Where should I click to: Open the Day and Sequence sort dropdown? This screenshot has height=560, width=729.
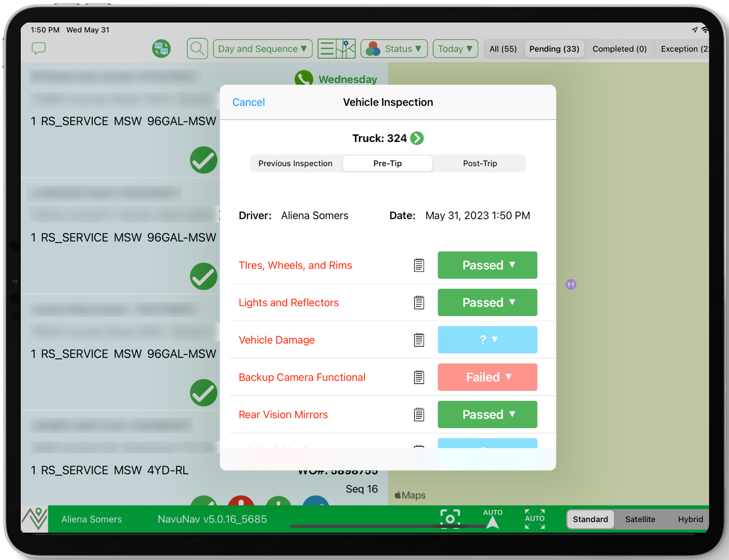[263, 48]
